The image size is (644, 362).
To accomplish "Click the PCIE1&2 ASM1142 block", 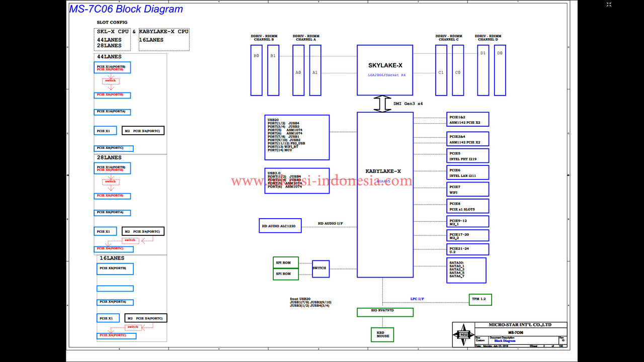I will coord(467,119).
